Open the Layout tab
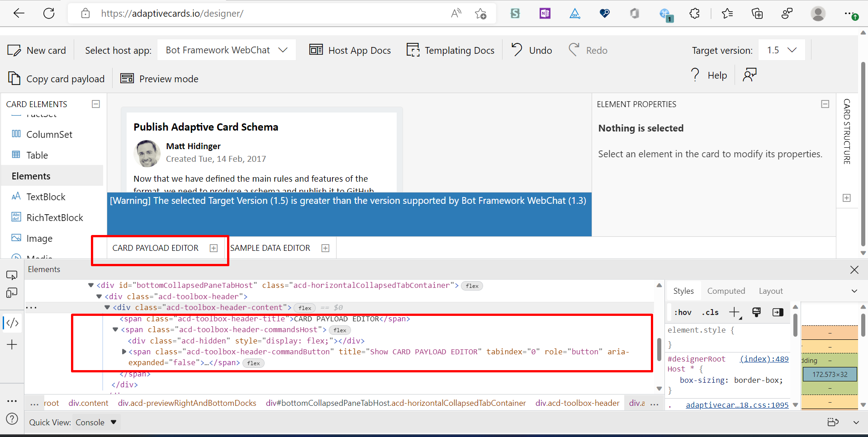The width and height of the screenshot is (868, 437). click(x=771, y=291)
